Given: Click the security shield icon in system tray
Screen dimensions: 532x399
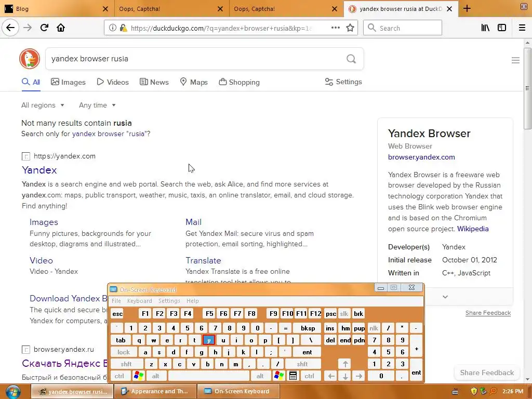Looking at the screenshot, I should click(x=474, y=392).
